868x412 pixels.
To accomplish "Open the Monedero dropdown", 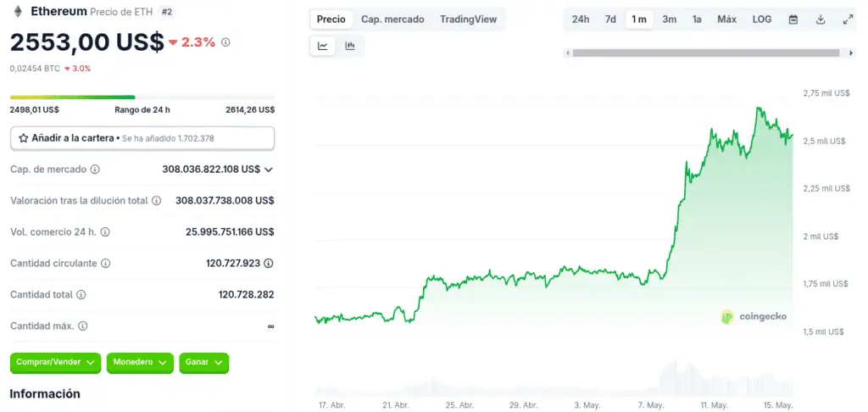I will click(x=140, y=363).
